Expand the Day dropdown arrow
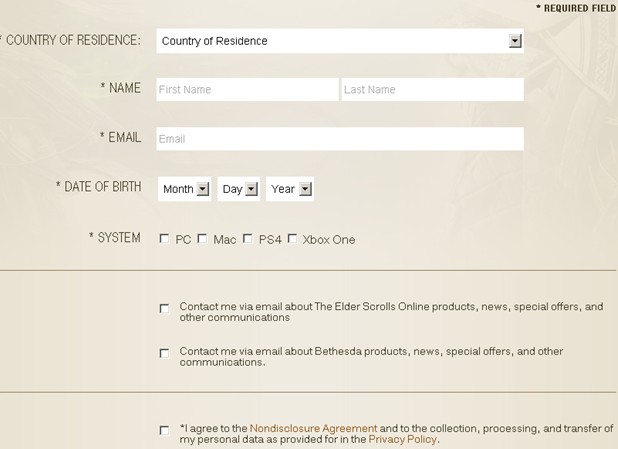Screen dimensions: 618x449 click(x=251, y=189)
